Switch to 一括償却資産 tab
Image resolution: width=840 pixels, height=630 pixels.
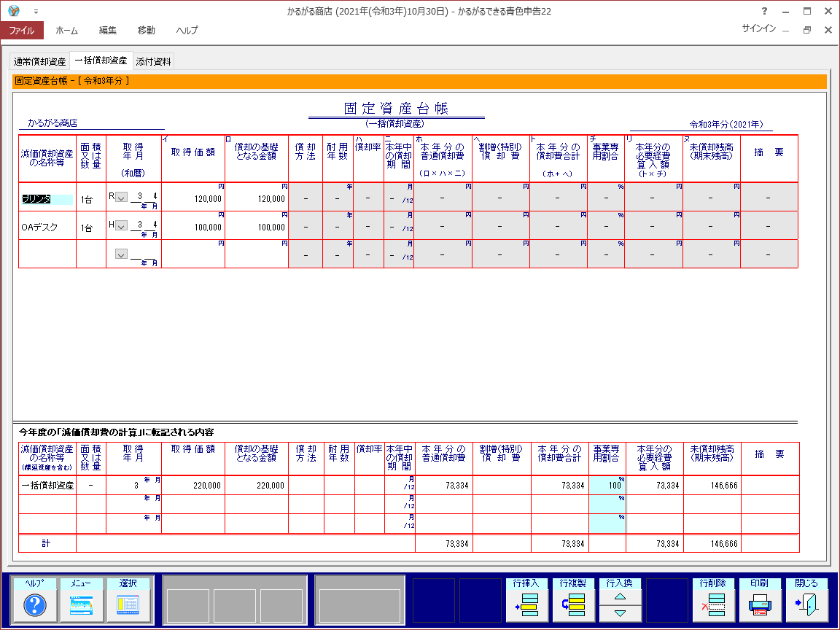pyautogui.click(x=101, y=61)
